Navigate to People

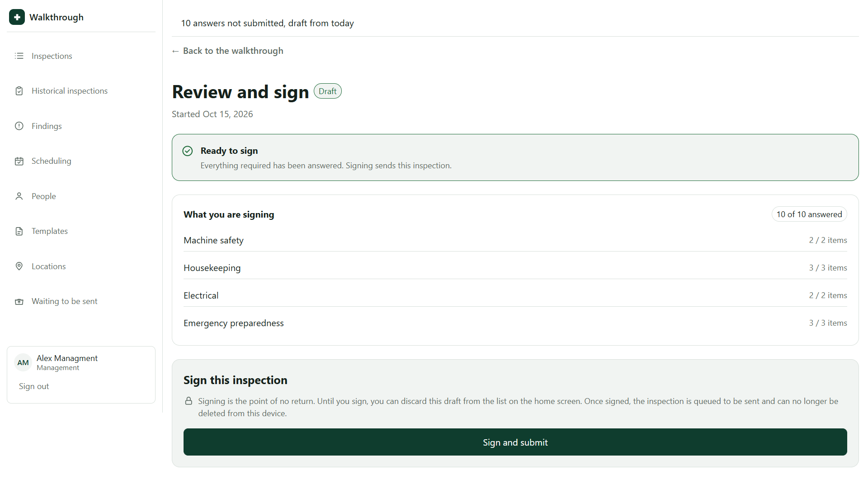(x=81, y=196)
